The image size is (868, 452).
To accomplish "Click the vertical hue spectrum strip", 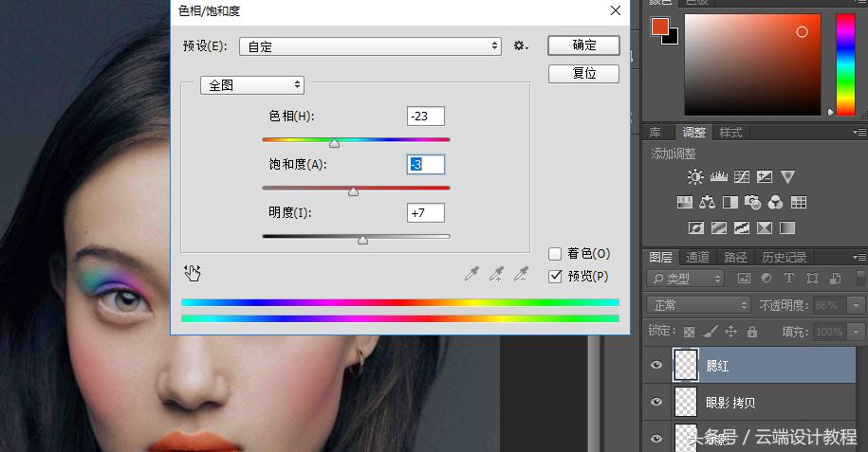I will pos(845,64).
